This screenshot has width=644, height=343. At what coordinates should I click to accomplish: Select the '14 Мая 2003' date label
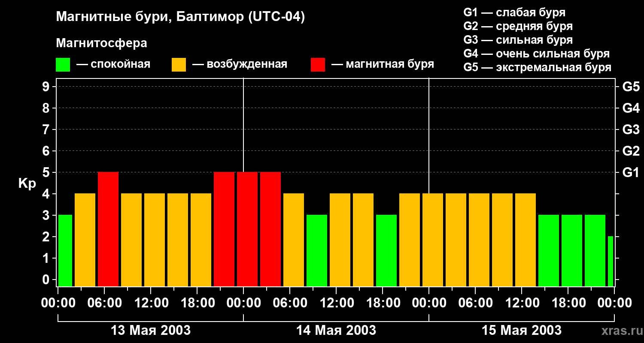(x=336, y=331)
